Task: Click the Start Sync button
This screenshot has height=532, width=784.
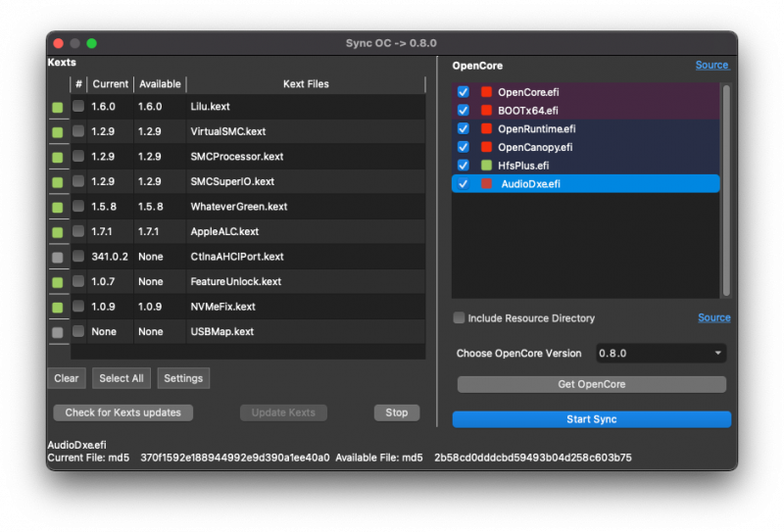Action: (x=592, y=419)
